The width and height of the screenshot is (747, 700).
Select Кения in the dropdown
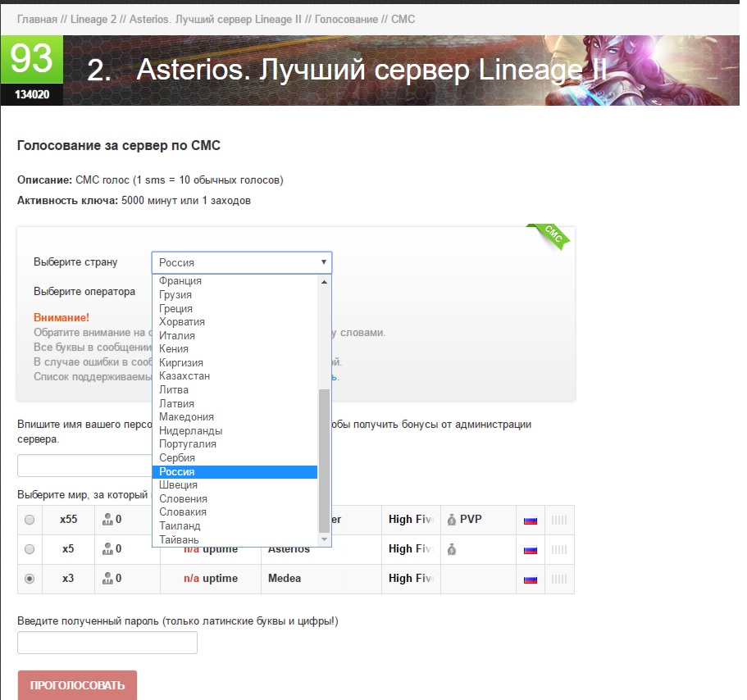click(235, 349)
